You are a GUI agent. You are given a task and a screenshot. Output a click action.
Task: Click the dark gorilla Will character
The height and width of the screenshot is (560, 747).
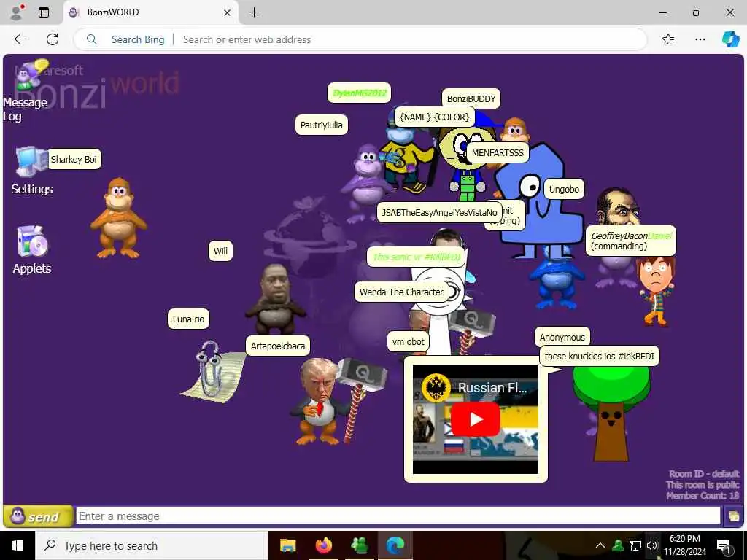(x=275, y=299)
